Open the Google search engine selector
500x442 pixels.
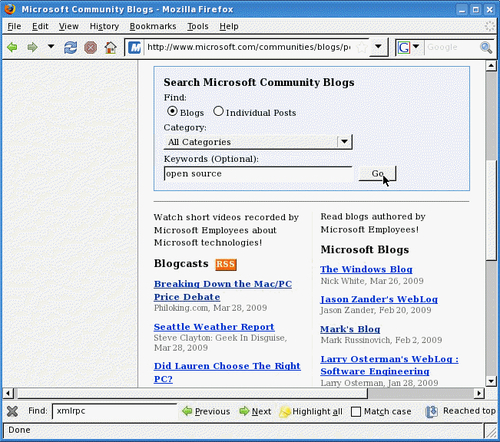(408, 47)
